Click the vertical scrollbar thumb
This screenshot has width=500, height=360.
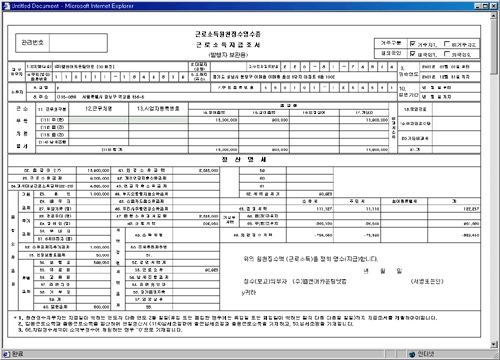pos(494,47)
